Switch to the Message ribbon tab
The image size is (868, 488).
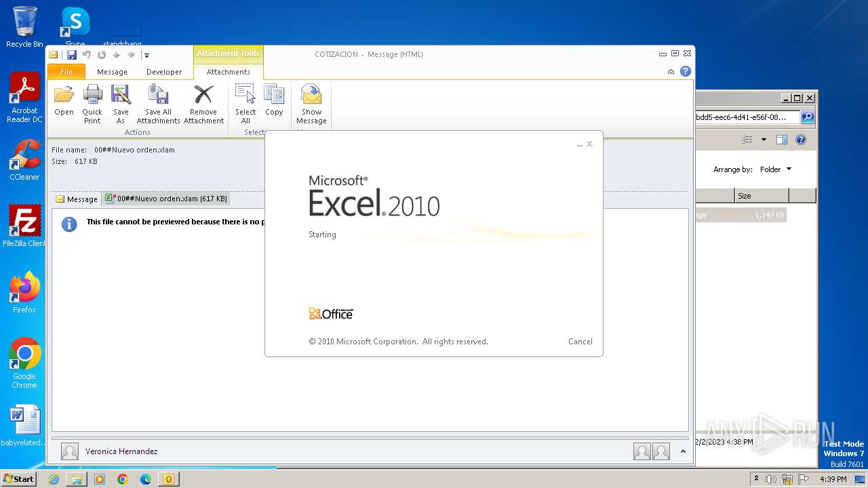[112, 72]
